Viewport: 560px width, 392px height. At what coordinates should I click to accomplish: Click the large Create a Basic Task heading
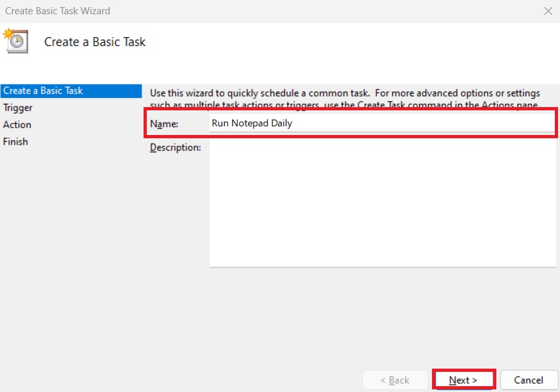95,42
